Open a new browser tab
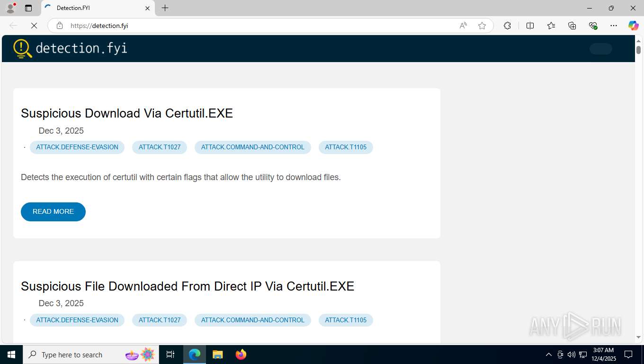 point(165,8)
